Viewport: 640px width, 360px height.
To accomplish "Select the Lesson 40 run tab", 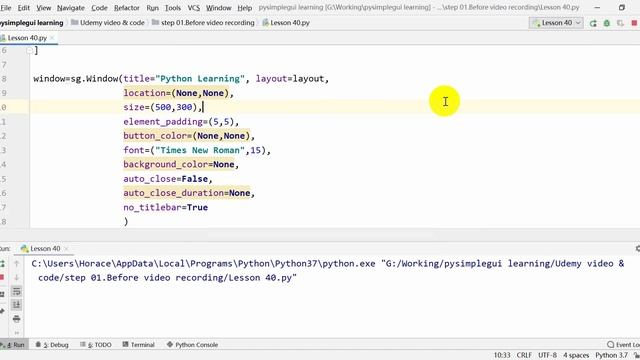I will pos(45,249).
